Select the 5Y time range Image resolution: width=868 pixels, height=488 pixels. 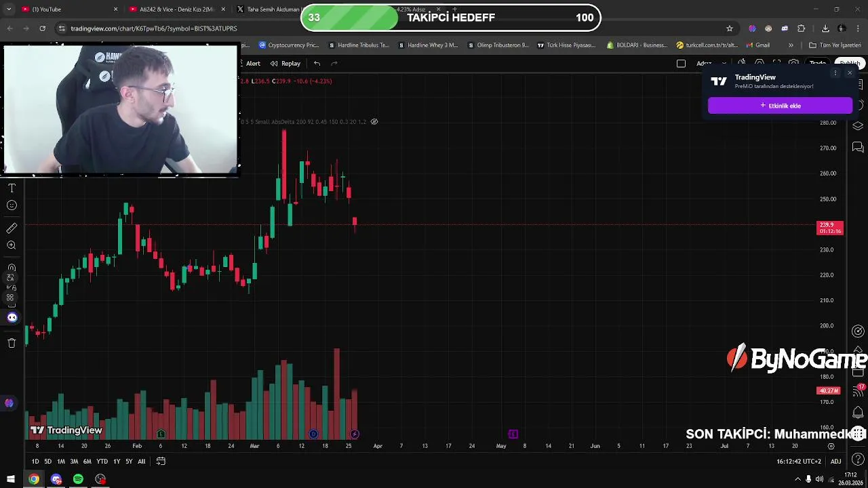point(129,461)
